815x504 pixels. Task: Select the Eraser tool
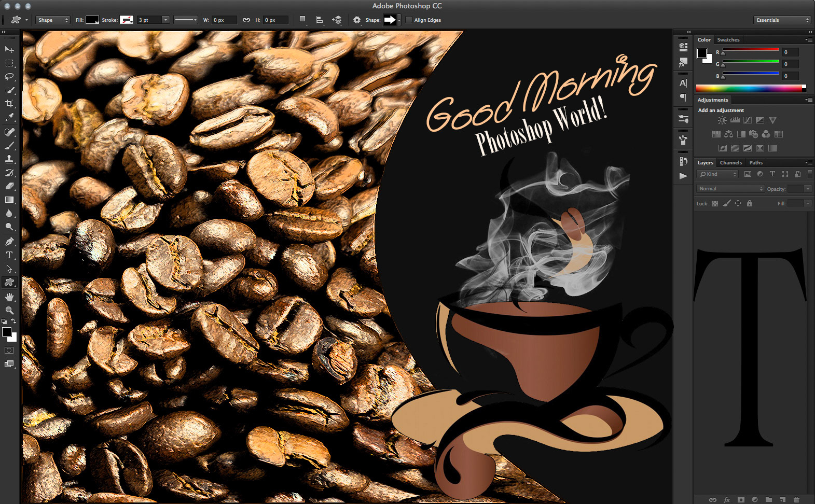9,186
